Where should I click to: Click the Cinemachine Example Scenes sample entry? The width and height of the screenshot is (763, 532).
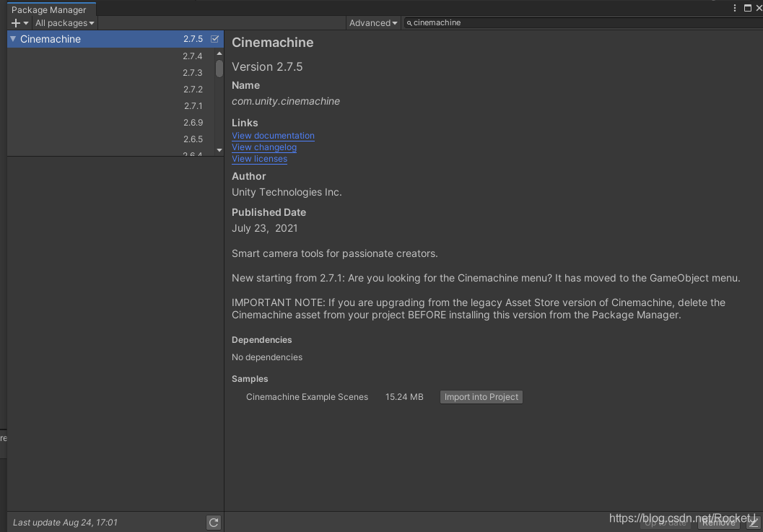tap(307, 397)
